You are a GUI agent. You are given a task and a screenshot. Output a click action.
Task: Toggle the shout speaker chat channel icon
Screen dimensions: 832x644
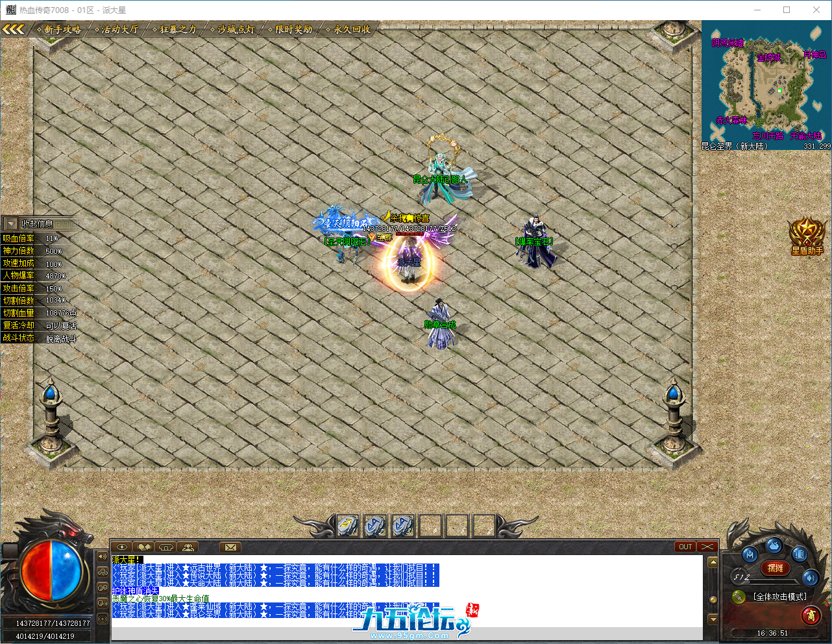click(x=103, y=556)
